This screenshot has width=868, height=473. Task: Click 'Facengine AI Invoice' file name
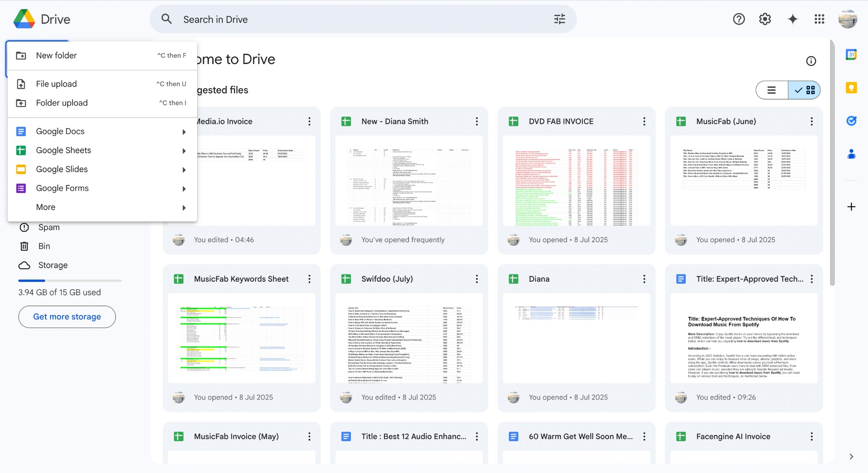pyautogui.click(x=733, y=437)
